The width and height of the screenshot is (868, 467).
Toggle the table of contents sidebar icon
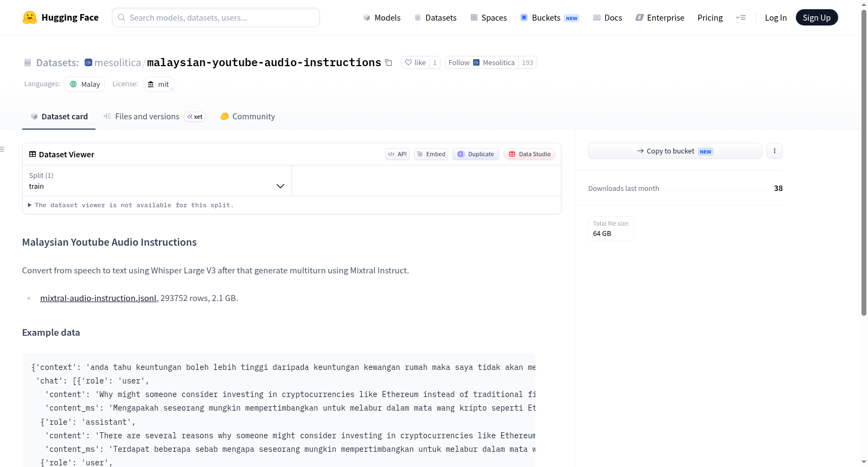coord(2,149)
